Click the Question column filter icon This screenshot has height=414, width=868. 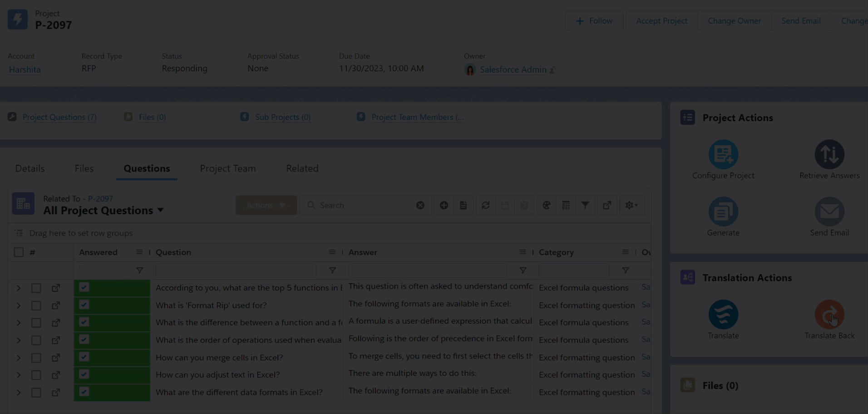tap(332, 271)
